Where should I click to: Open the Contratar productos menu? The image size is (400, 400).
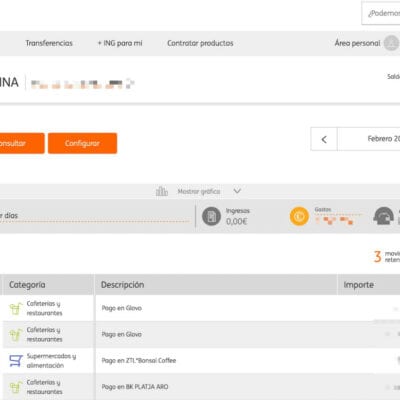(200, 43)
